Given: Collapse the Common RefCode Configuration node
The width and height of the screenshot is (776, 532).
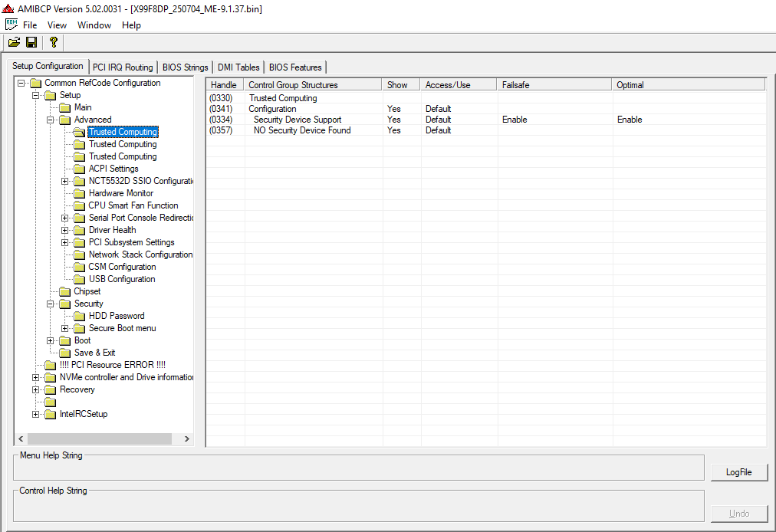Looking at the screenshot, I should click(21, 83).
